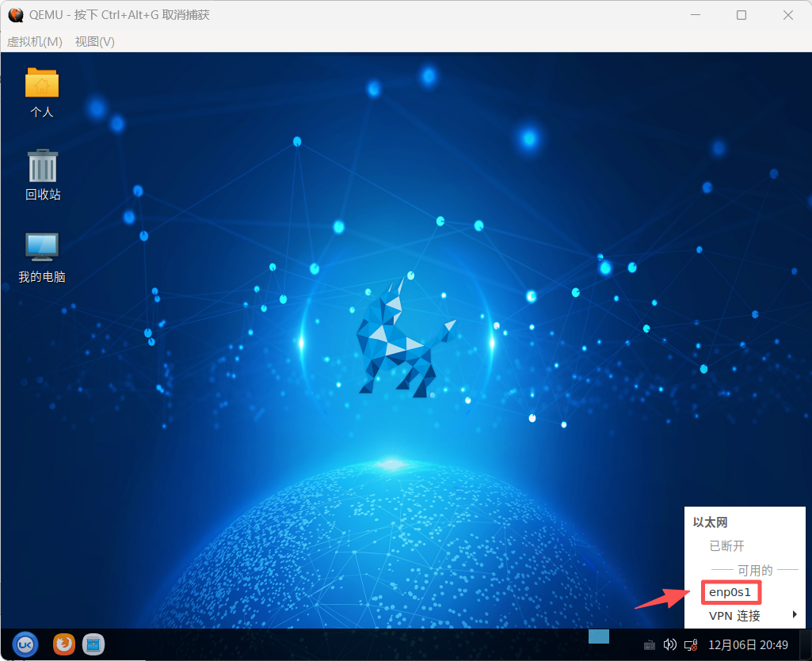Open the 虚拟机(M) menu
The width and height of the screenshot is (812, 661).
point(35,41)
